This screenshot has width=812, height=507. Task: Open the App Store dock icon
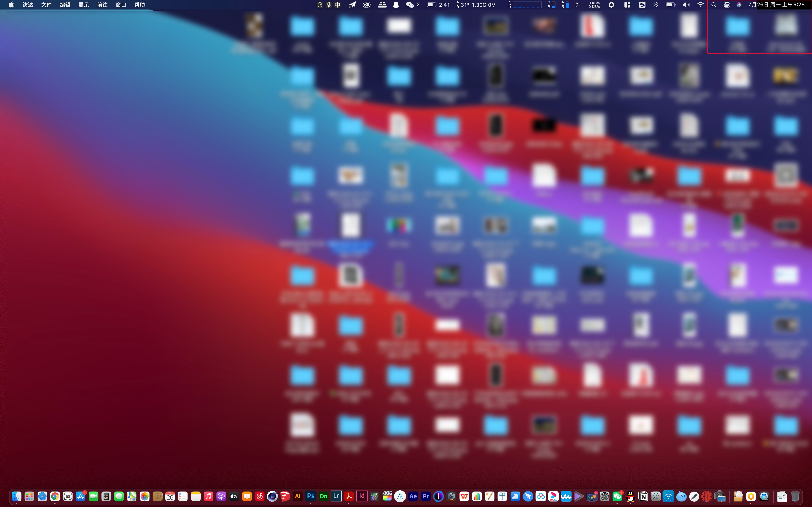tap(80, 496)
